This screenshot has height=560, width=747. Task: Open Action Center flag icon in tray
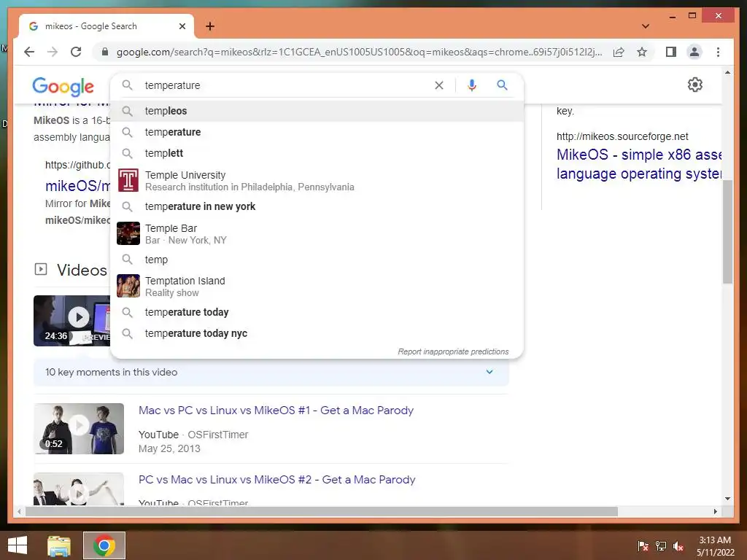tap(643, 546)
